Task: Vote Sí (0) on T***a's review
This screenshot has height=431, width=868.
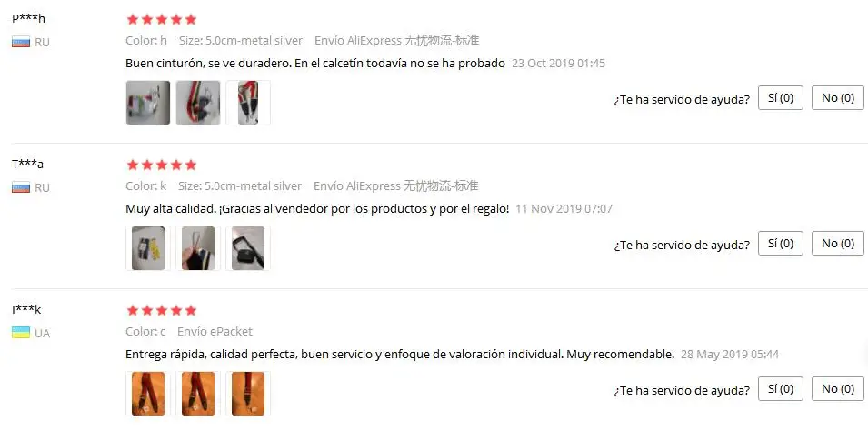Action: (781, 243)
